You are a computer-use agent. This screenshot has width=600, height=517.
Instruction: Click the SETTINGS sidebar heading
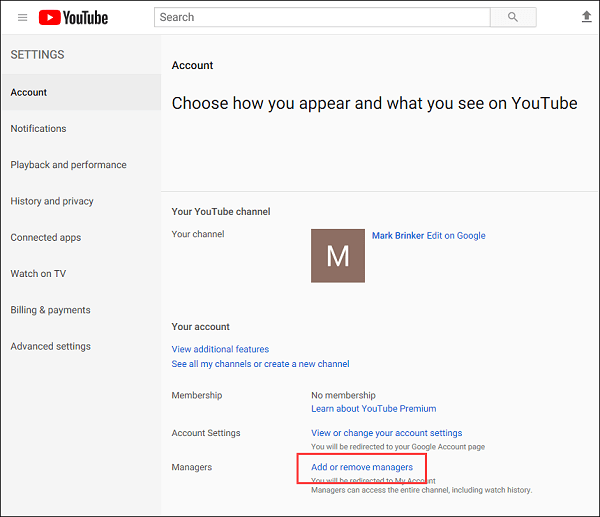38,55
